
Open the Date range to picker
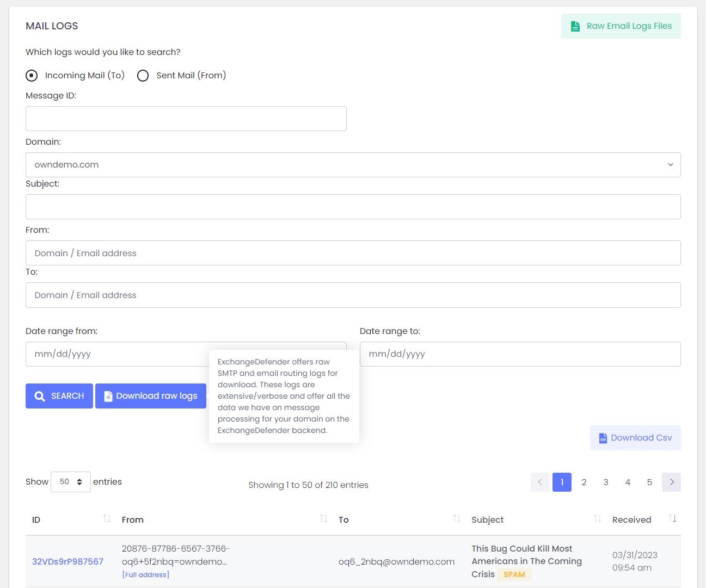520,354
